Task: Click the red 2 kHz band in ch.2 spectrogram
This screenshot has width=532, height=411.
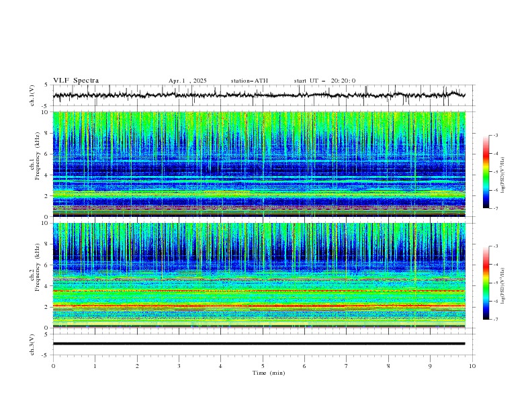Action: click(x=259, y=306)
